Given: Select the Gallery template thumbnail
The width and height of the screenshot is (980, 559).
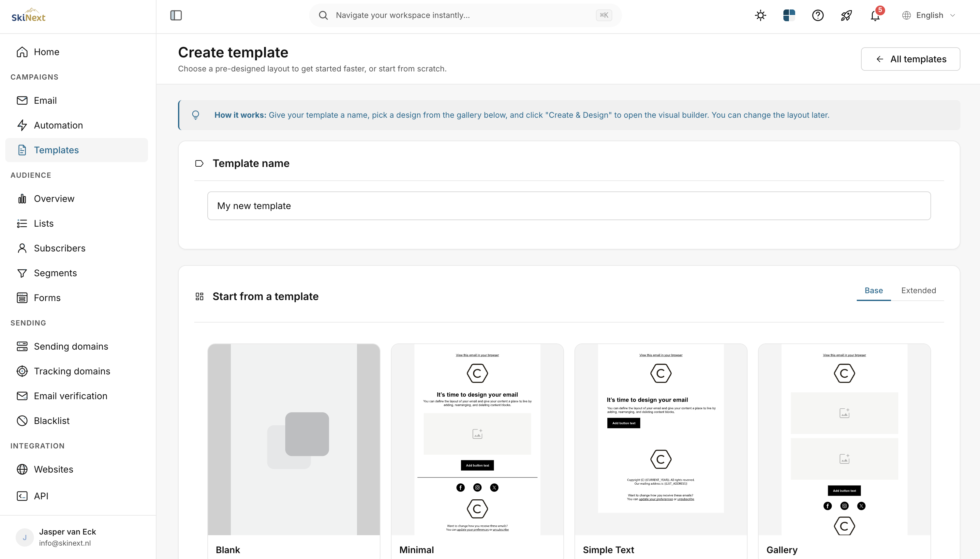Looking at the screenshot, I should [844, 439].
